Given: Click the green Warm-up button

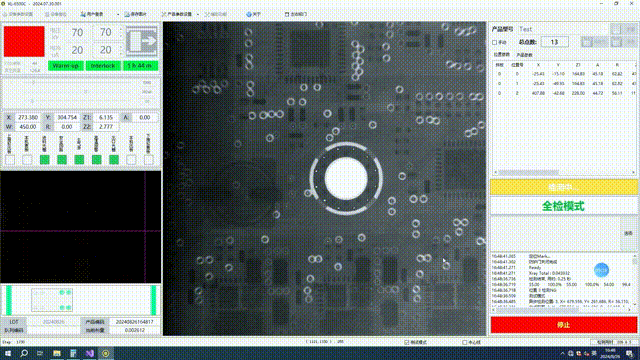Looking at the screenshot, I should point(66,66).
